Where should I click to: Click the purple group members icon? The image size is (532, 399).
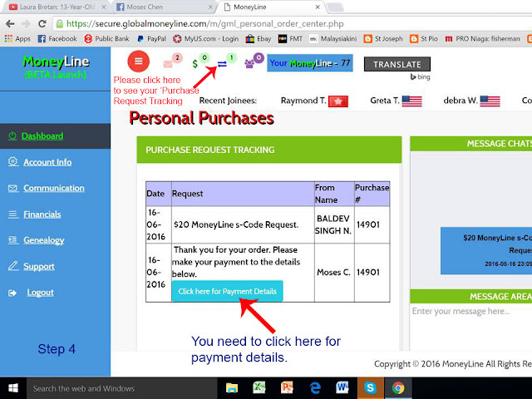249,64
